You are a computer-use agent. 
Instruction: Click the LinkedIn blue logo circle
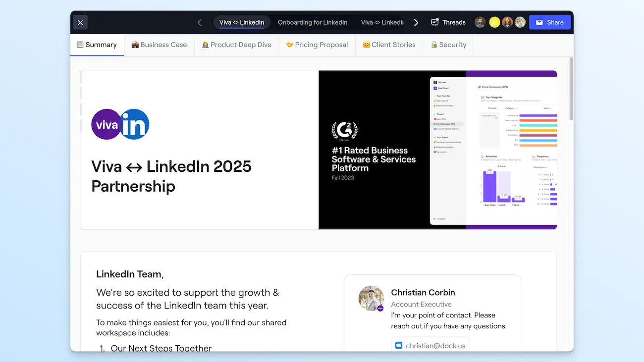click(x=134, y=124)
